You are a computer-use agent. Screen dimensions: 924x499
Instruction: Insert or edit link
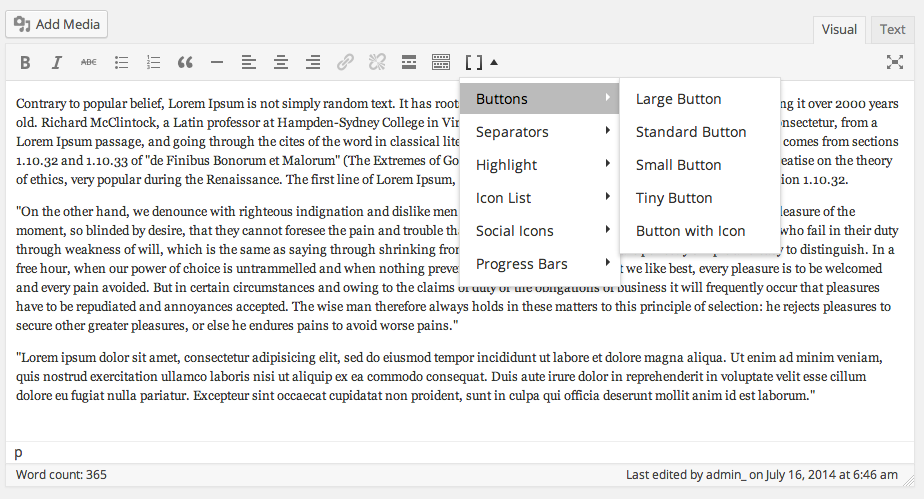[x=345, y=62]
